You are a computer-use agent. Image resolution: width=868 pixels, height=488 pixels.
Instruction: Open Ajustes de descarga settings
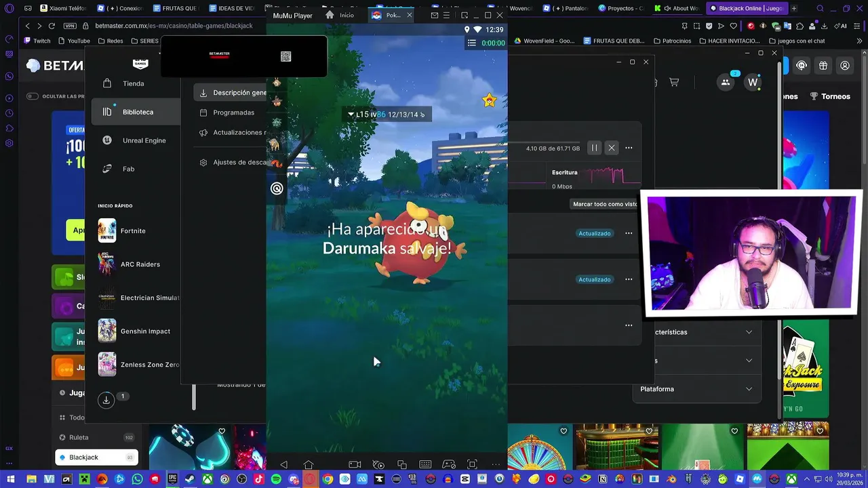click(x=233, y=163)
